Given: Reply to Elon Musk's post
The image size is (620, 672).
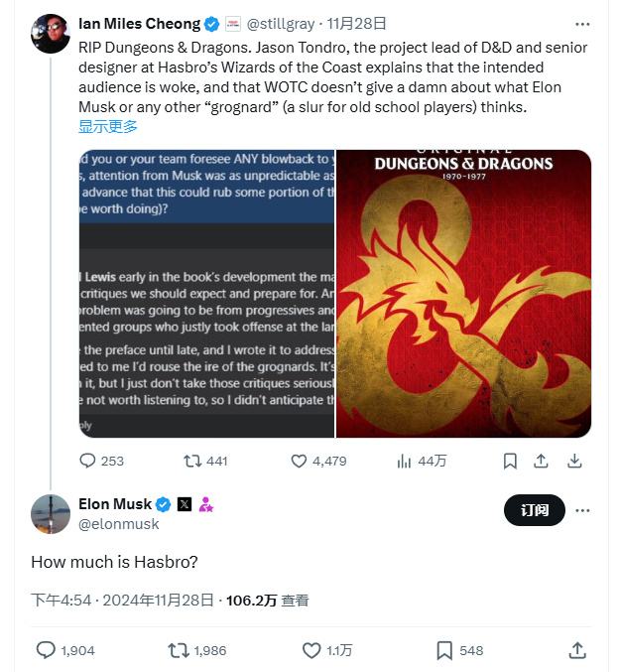Looking at the screenshot, I should 46,650.
